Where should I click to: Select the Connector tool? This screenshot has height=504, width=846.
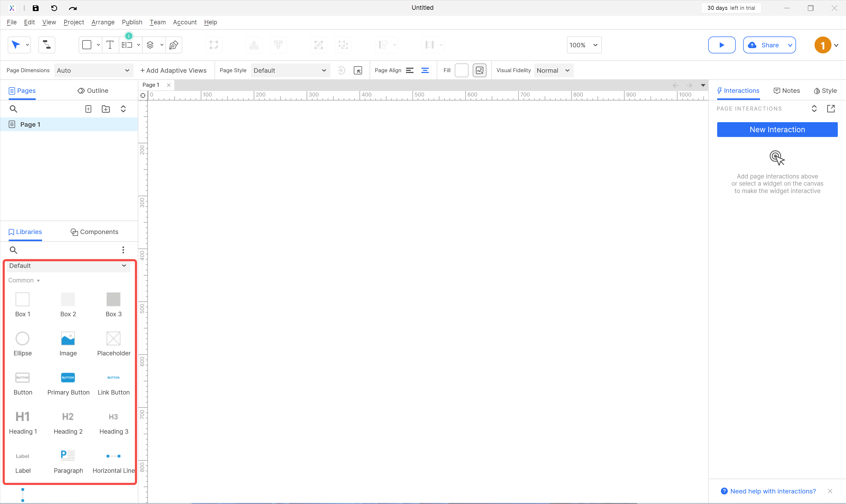(47, 45)
